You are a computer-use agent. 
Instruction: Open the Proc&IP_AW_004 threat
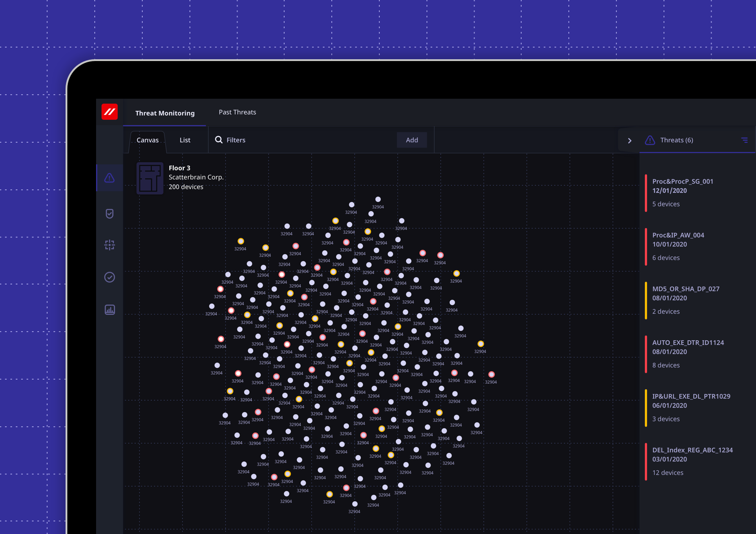[x=698, y=246]
